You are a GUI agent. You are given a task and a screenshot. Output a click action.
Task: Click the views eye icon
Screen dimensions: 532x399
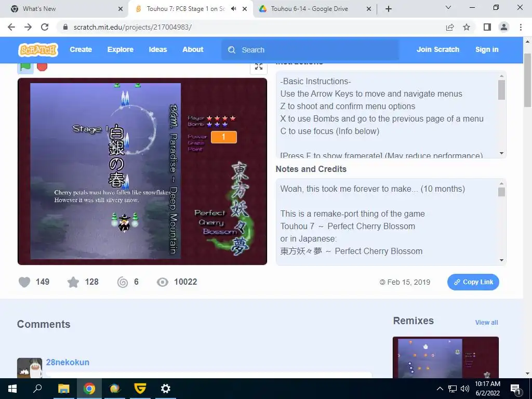pos(163,282)
